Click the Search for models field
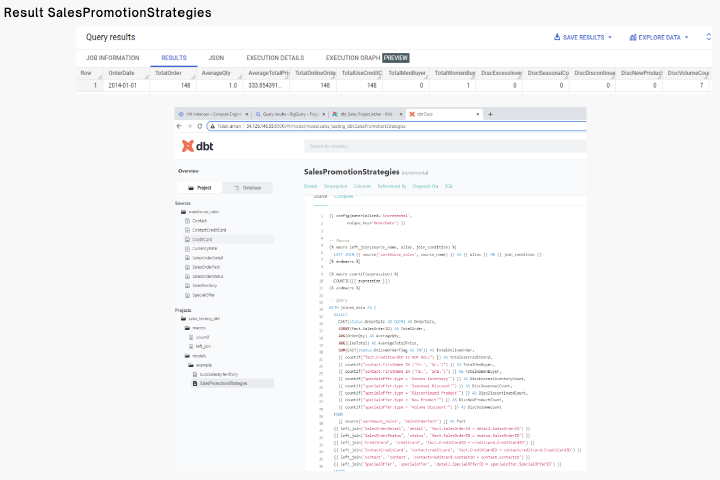720x480 pixels. (x=445, y=146)
